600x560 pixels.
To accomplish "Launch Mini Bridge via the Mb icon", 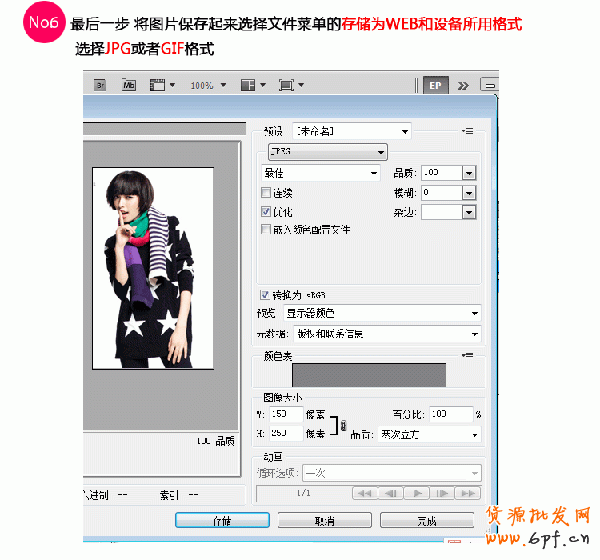I will click(129, 86).
